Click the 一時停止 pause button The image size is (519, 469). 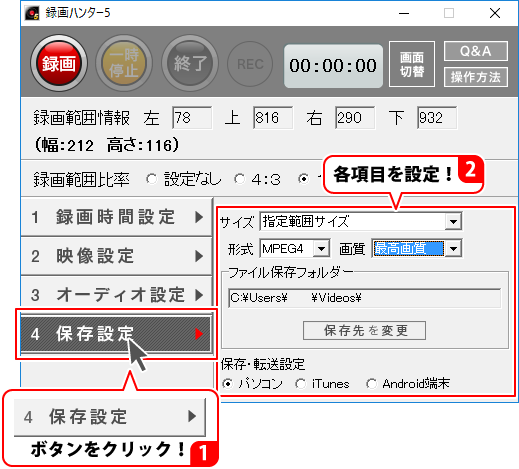[x=124, y=63]
